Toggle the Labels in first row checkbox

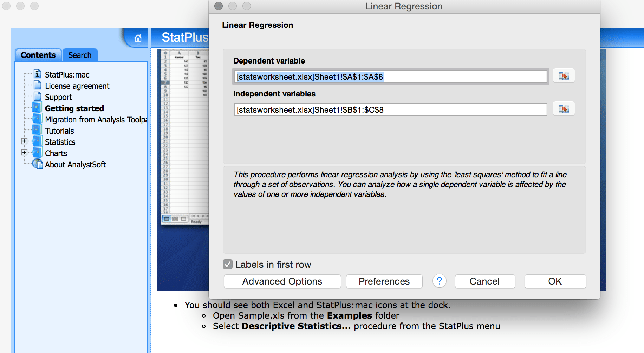tap(228, 264)
